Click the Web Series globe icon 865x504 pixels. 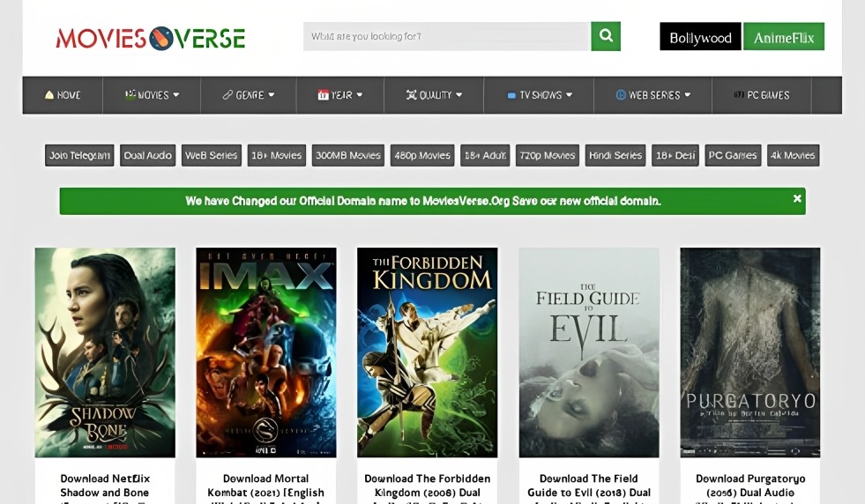(x=621, y=95)
